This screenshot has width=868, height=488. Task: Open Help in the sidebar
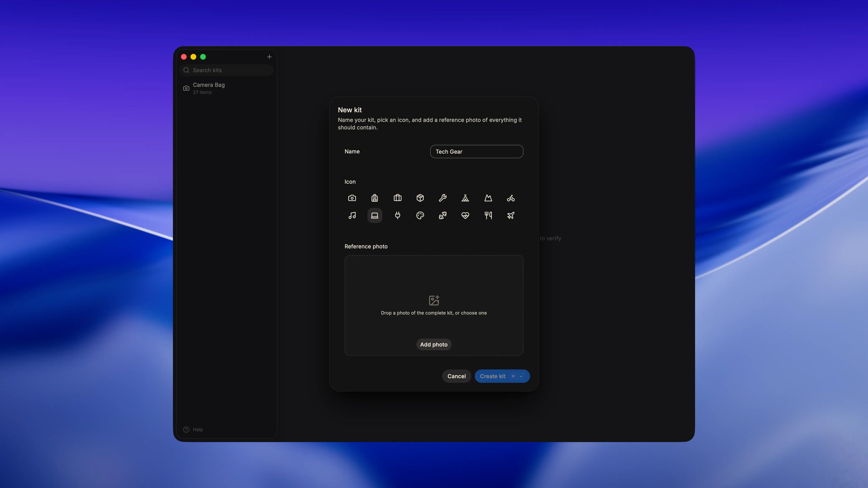(x=193, y=429)
